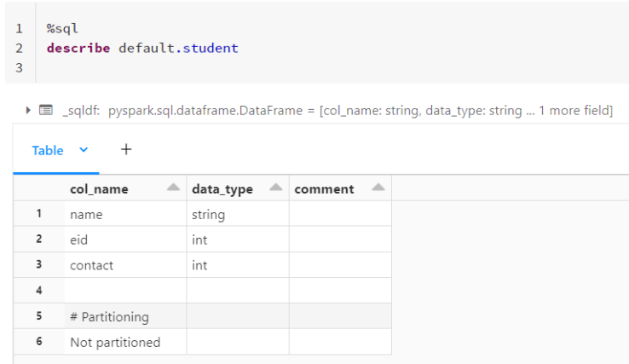The image size is (629, 364).
Task: Select the 'contact' column name cell
Action: point(92,266)
